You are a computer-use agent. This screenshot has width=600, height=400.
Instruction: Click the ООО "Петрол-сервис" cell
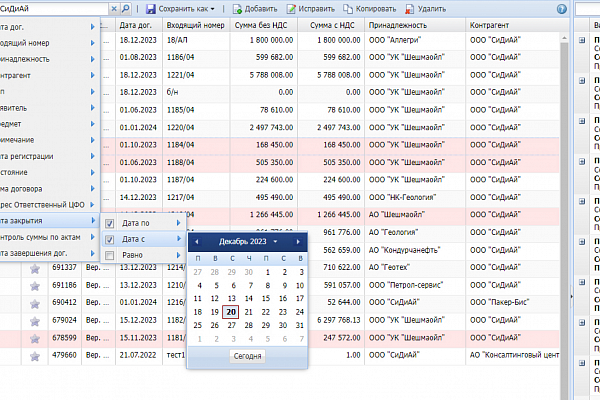click(x=415, y=285)
